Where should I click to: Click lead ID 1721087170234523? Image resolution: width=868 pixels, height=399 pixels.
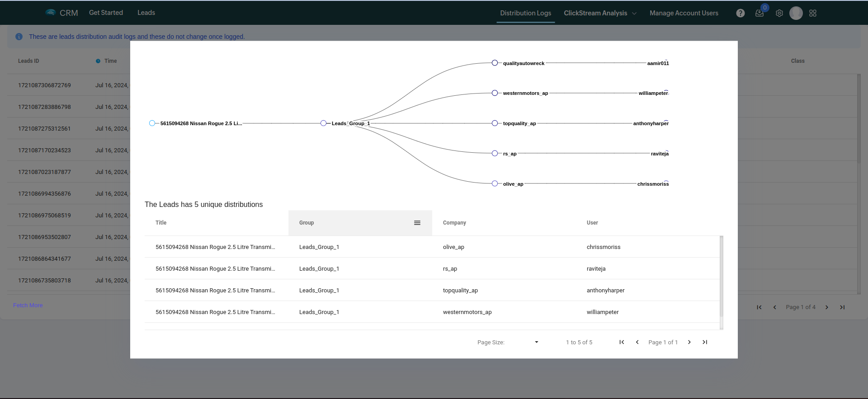click(x=44, y=150)
